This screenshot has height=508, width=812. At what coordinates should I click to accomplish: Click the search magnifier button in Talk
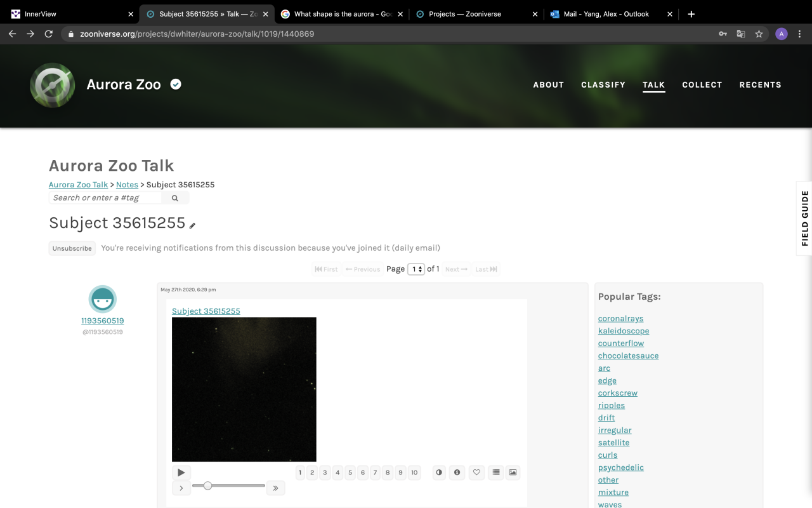175,198
